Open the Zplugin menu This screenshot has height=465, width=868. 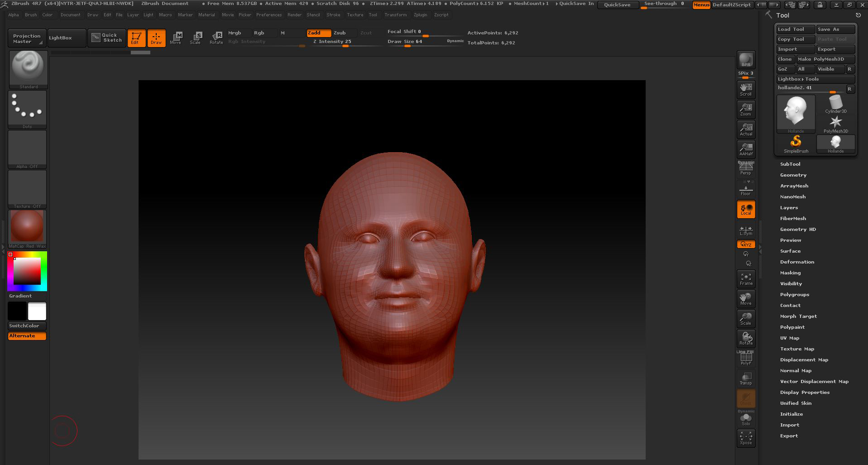420,15
